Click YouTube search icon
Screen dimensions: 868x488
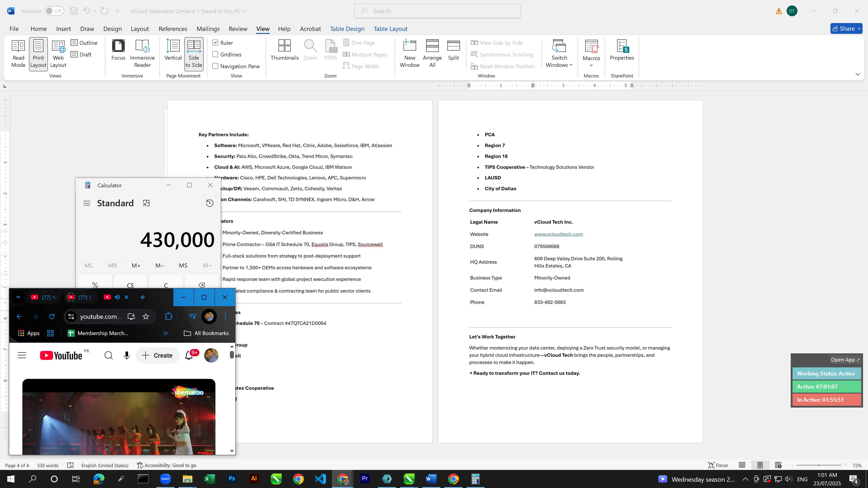108,355
